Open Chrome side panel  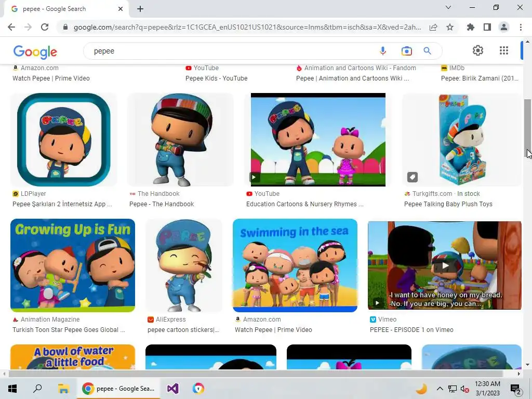[x=487, y=27]
